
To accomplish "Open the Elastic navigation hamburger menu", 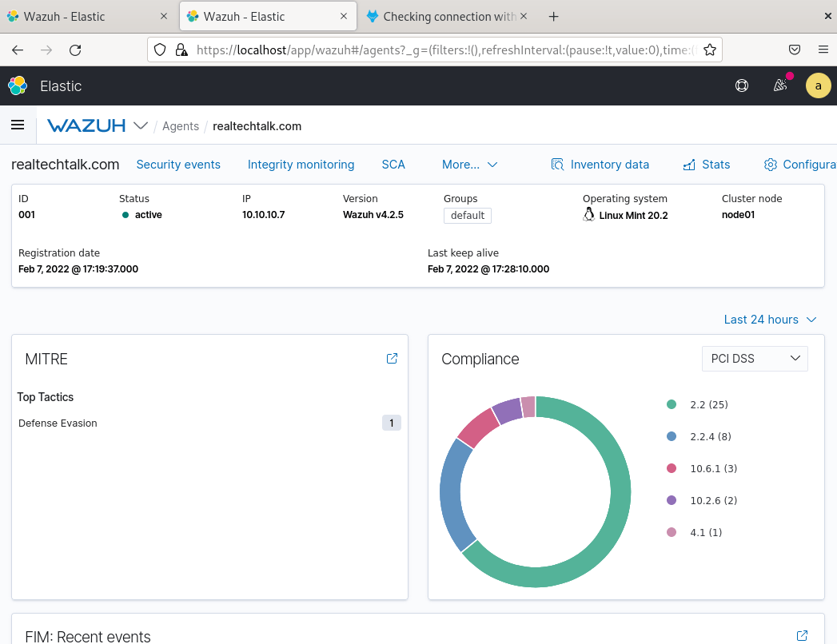I will pyautogui.click(x=18, y=125).
